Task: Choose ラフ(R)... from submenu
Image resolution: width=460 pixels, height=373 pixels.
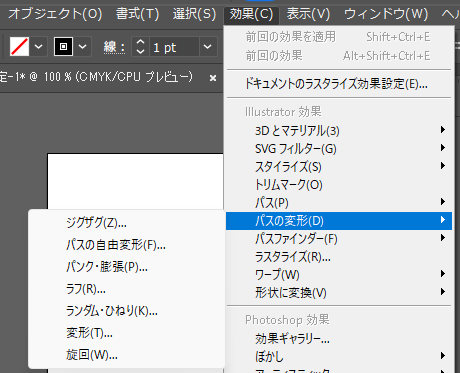Action: coord(127,289)
